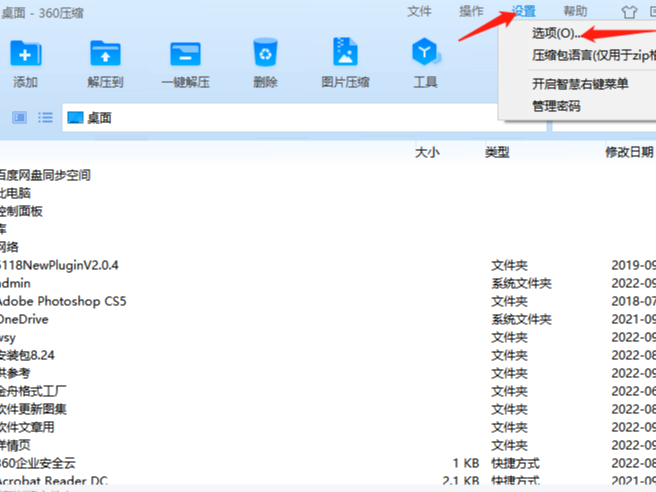Click the 桌面 address bar field
The image size is (656, 492).
(x=304, y=118)
